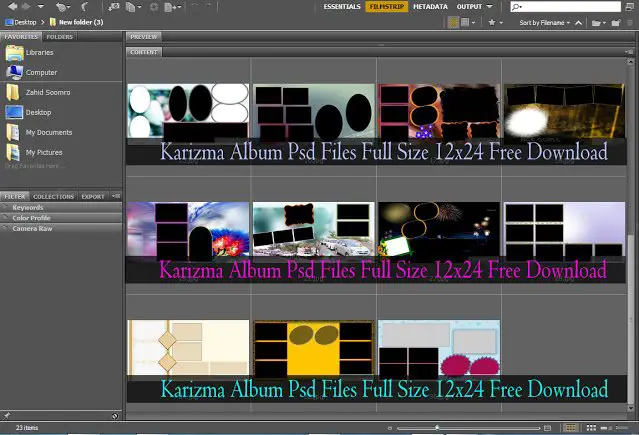Toggle browse quickly with embedded images

pyautogui.click(x=453, y=22)
